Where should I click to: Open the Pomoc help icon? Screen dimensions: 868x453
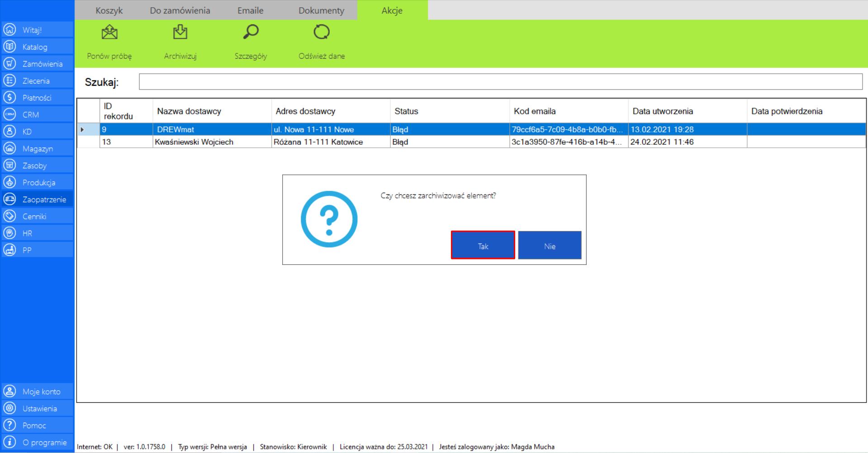9,425
